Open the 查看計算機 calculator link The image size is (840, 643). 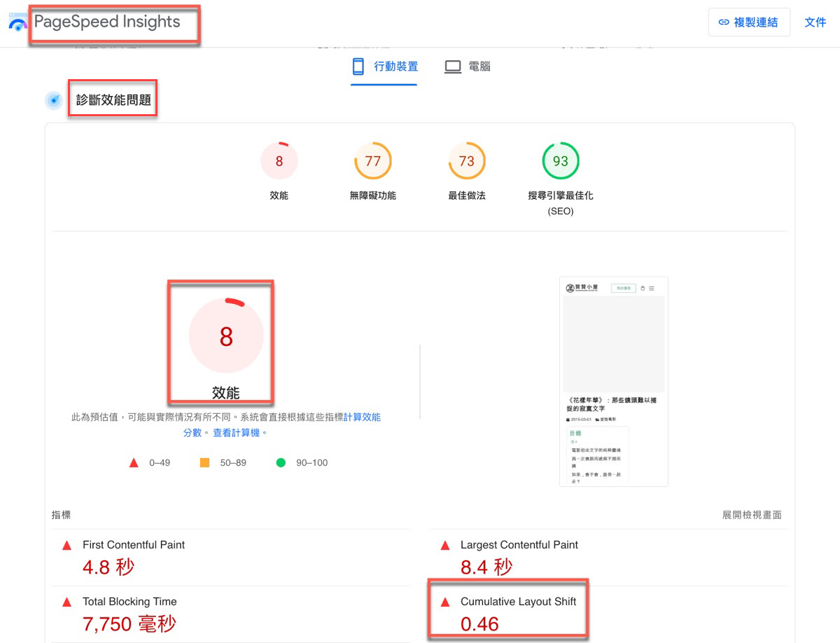tap(241, 433)
